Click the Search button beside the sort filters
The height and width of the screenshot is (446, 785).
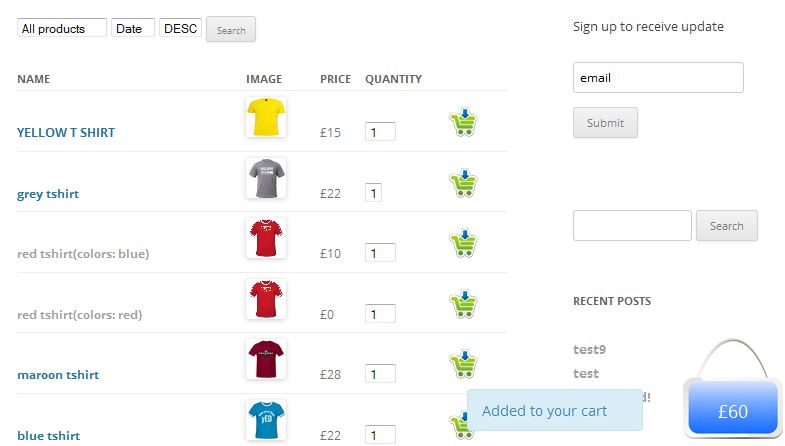pos(231,30)
